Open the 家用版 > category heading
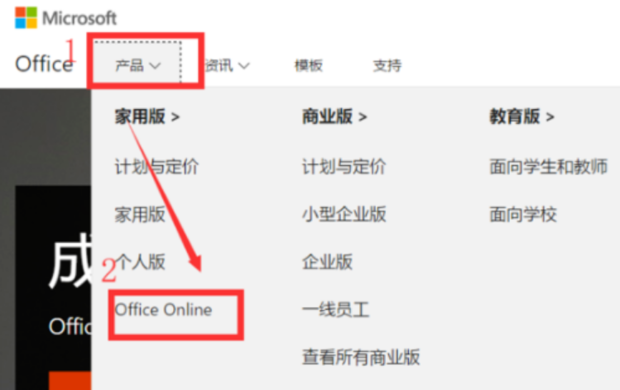The image size is (620, 390). click(147, 116)
